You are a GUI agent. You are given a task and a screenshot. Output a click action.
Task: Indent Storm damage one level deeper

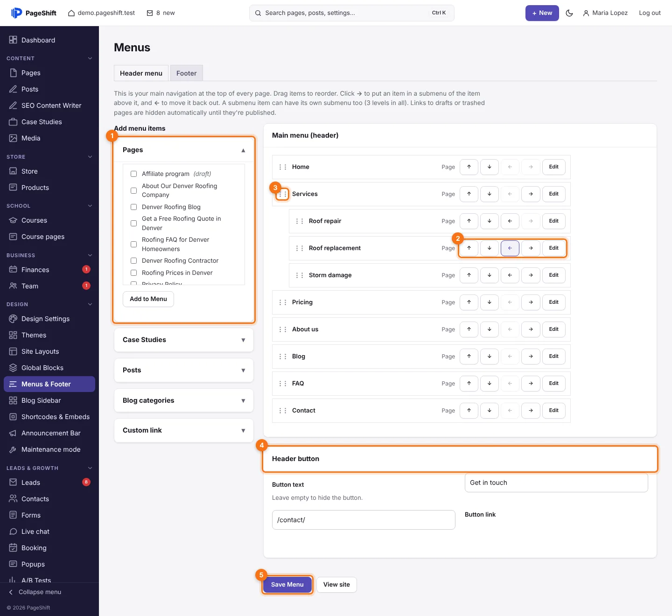coord(531,275)
